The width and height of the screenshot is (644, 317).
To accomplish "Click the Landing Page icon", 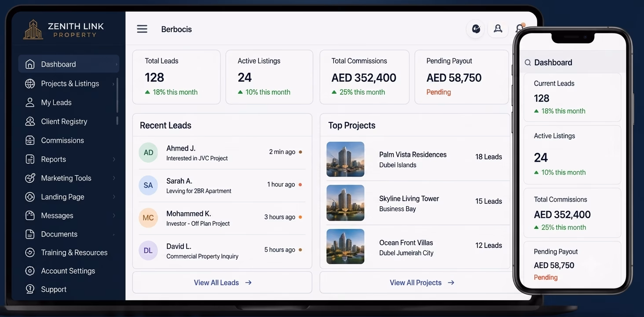I will click(30, 197).
